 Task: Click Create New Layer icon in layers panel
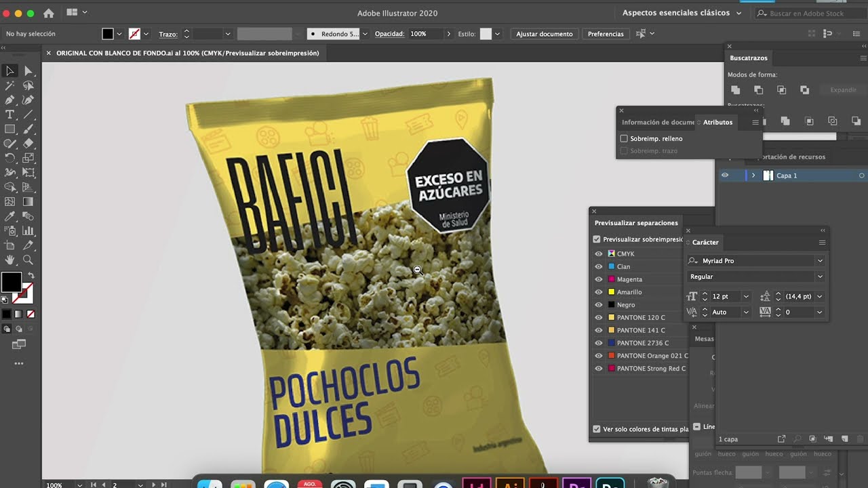tap(845, 439)
